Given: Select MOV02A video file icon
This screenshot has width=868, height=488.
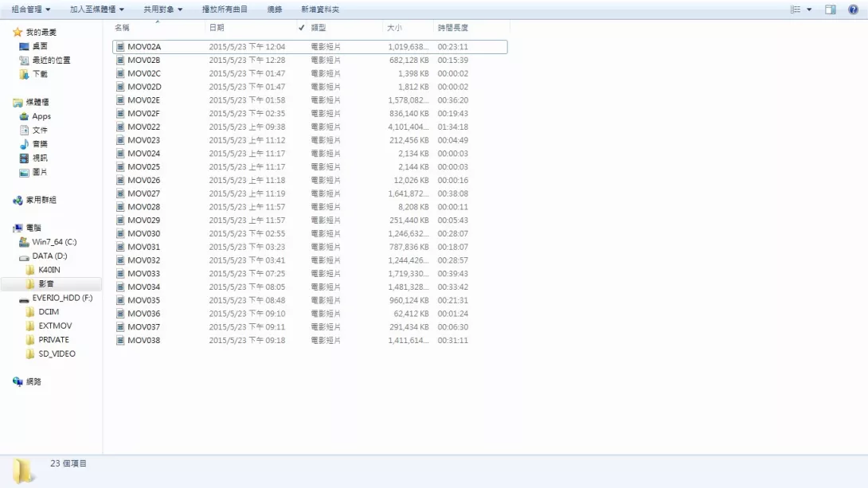Looking at the screenshot, I should pos(120,47).
